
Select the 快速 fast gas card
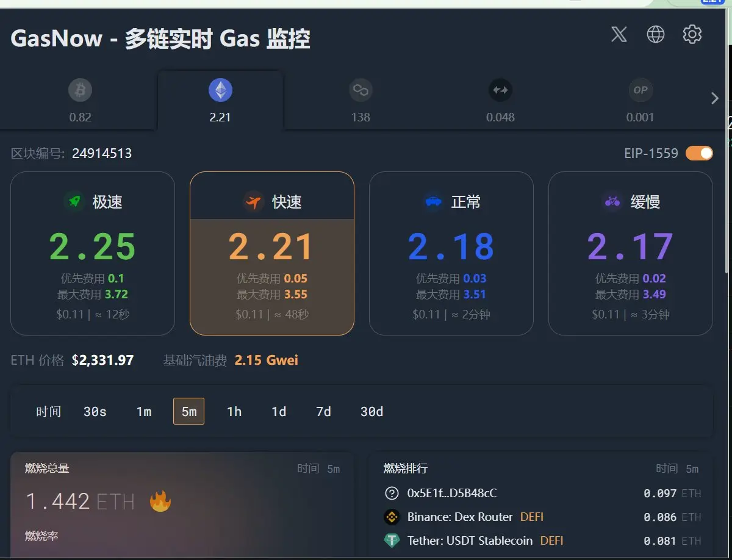[x=272, y=254]
